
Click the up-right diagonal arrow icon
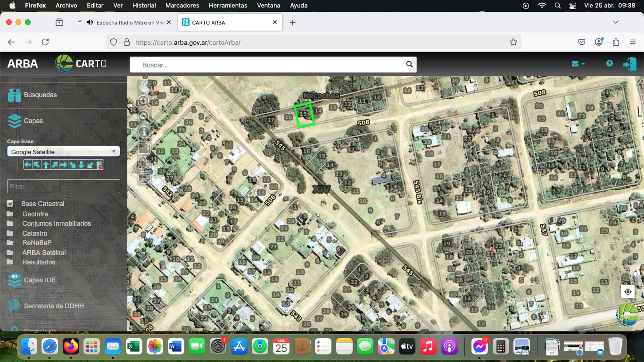click(x=55, y=165)
